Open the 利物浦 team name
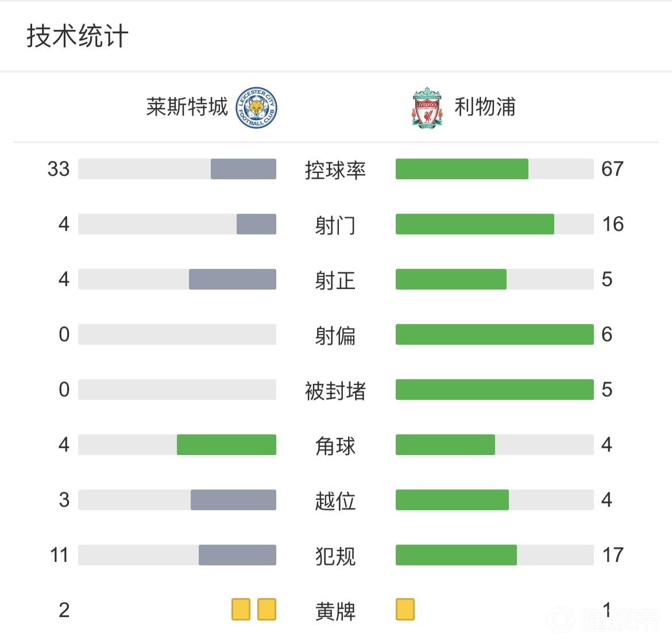This screenshot has width=672, height=640. tap(485, 107)
